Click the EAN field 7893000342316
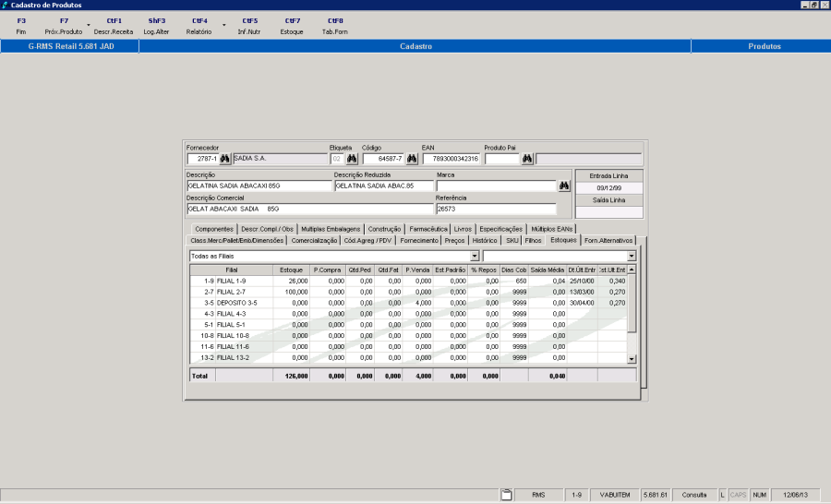Viewport: 831px width, 504px height. click(452, 159)
